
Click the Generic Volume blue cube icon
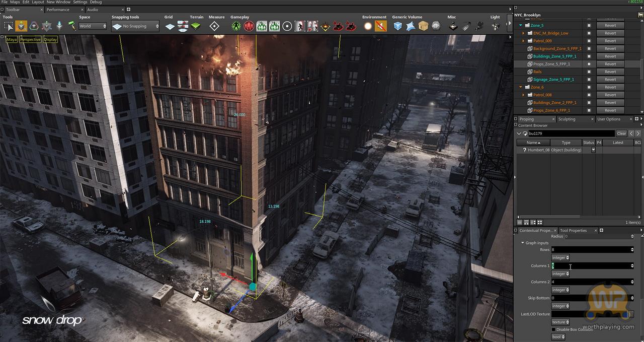point(398,26)
